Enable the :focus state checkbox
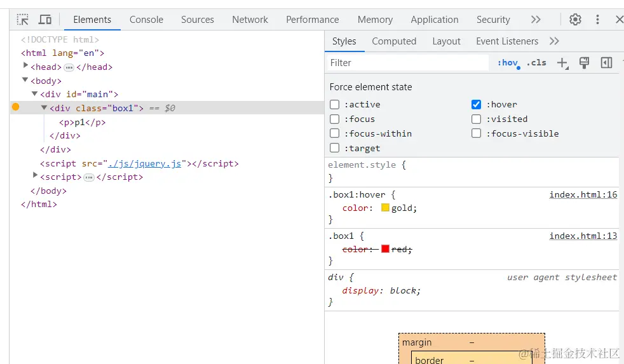Viewport: 624px width, 364px height. (335, 119)
